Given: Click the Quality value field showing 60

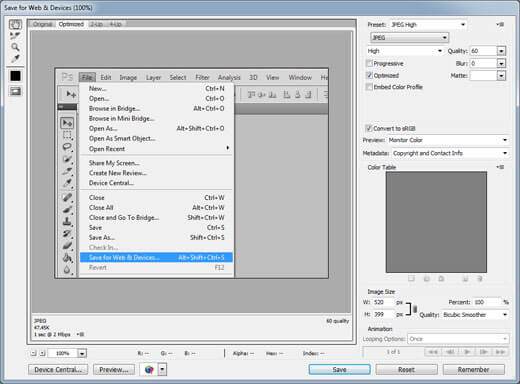Looking at the screenshot, I should pos(483,51).
